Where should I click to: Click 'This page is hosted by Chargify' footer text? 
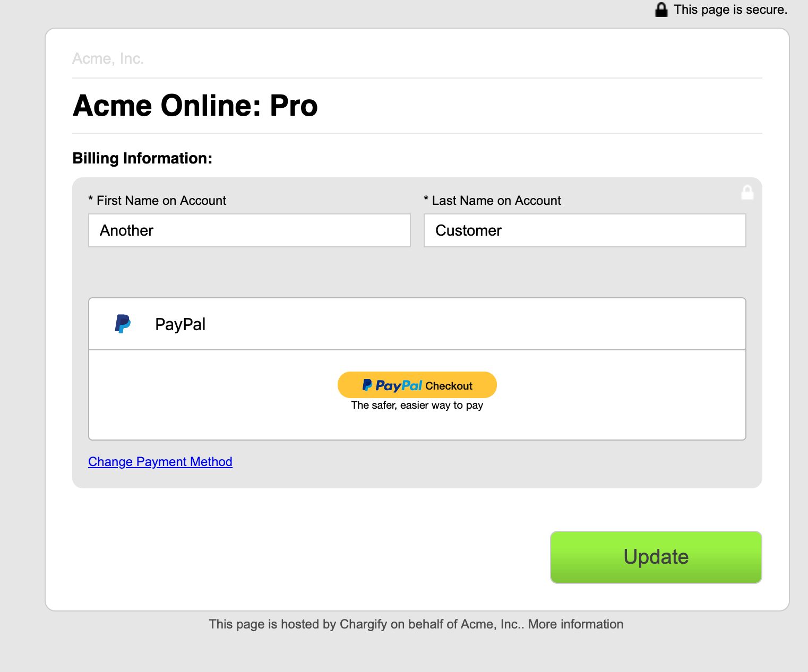coord(298,624)
